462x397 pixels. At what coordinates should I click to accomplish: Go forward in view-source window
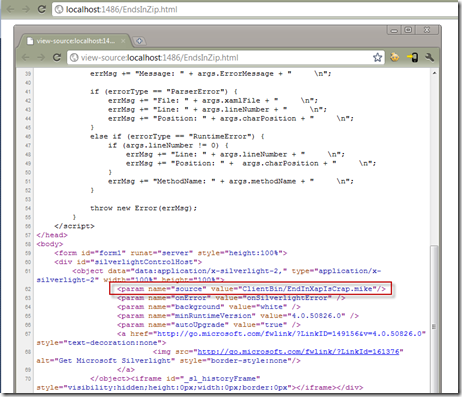tap(41, 58)
